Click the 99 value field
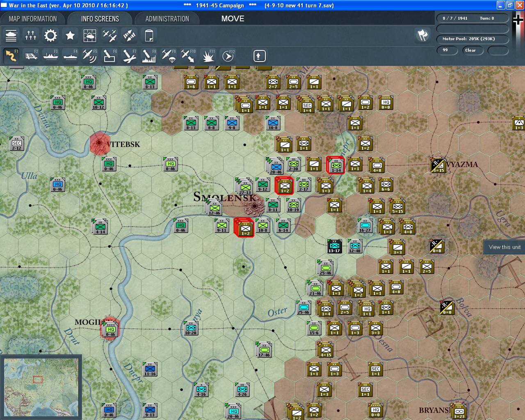 pos(447,50)
